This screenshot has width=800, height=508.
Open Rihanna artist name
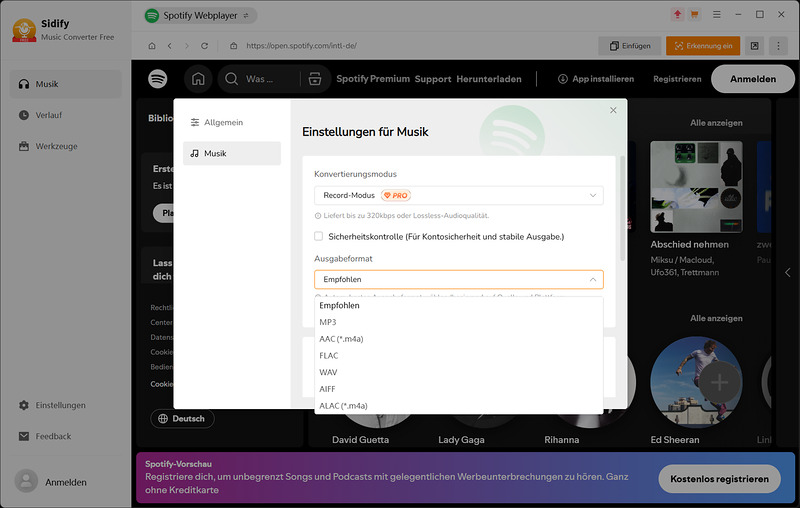[561, 440]
